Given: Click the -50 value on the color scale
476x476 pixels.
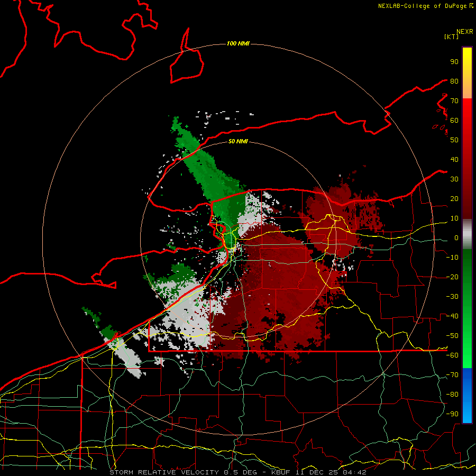Looking at the screenshot, I should point(452,336).
